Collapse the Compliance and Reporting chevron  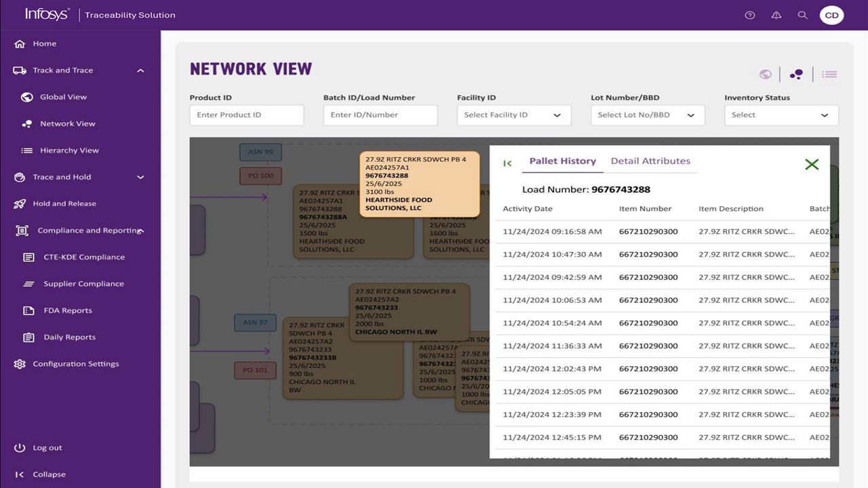[x=140, y=231]
